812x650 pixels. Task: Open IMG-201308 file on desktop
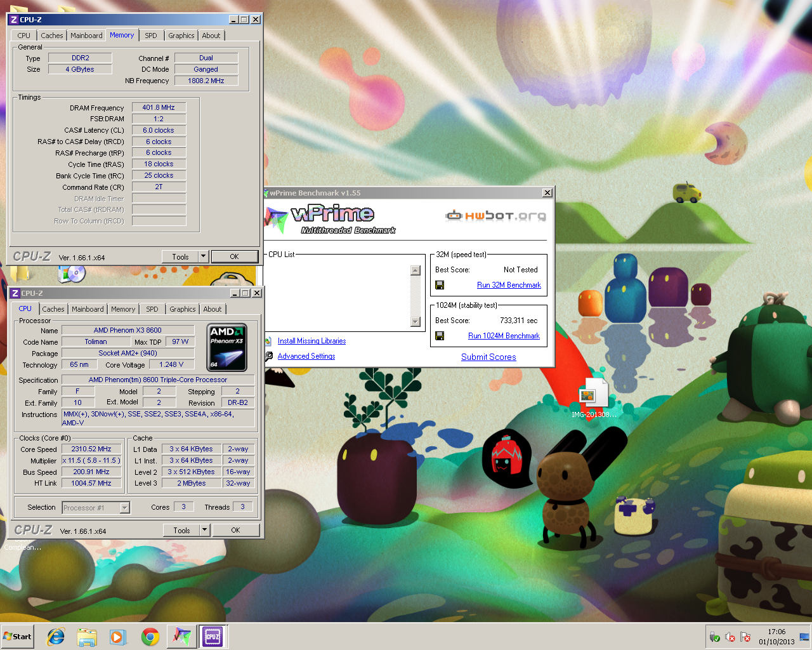pos(593,399)
